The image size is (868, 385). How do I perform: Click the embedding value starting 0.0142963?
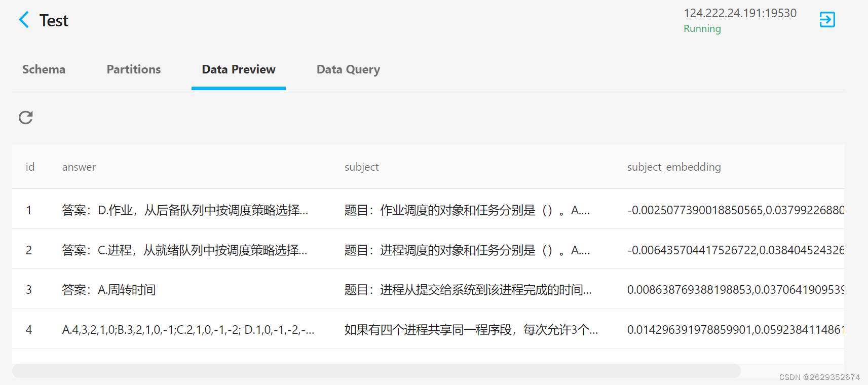[736, 330]
